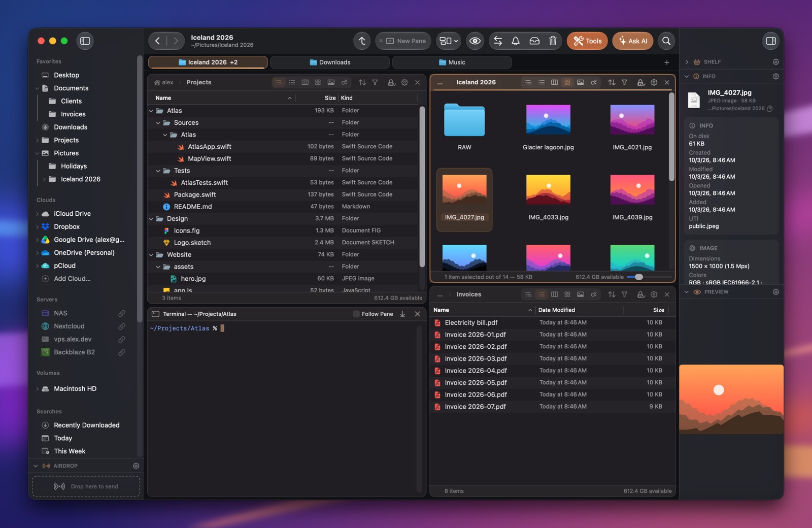Viewport: 812px width, 528px height.
Task: Toggle the link icon next to Backblaze B2
Action: click(122, 352)
